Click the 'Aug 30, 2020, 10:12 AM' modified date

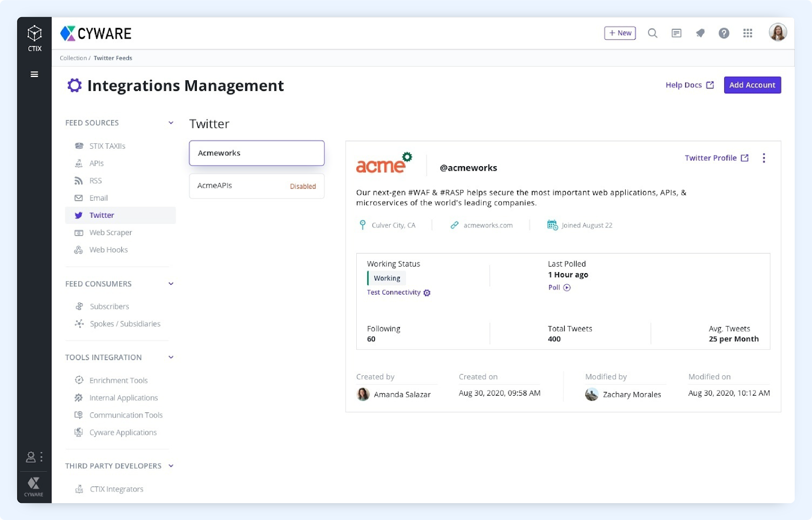(729, 393)
